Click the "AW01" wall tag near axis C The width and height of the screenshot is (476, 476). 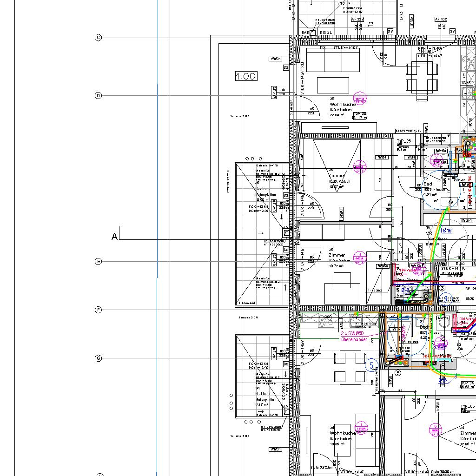coord(275,59)
